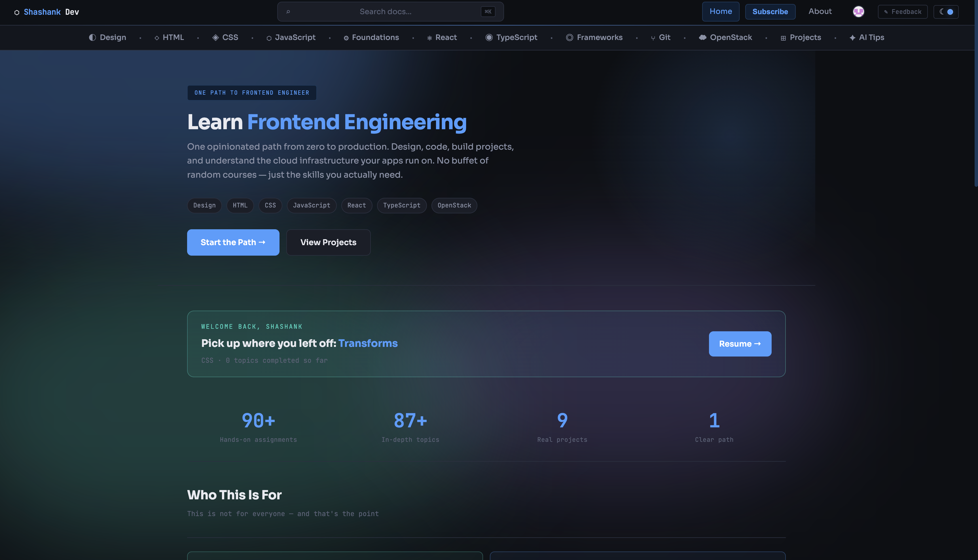The width and height of the screenshot is (978, 560).
Task: Open the About menu item
Action: coord(820,12)
